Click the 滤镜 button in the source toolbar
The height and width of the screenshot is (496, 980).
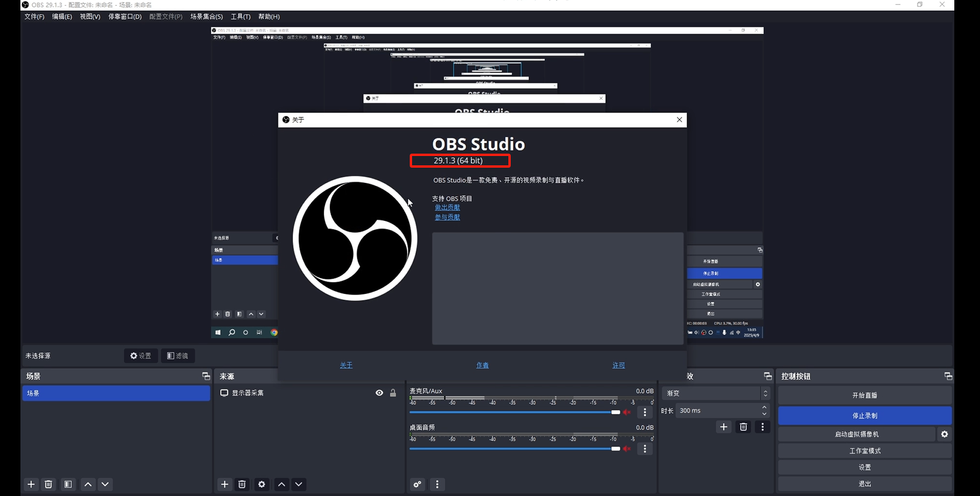tap(178, 356)
